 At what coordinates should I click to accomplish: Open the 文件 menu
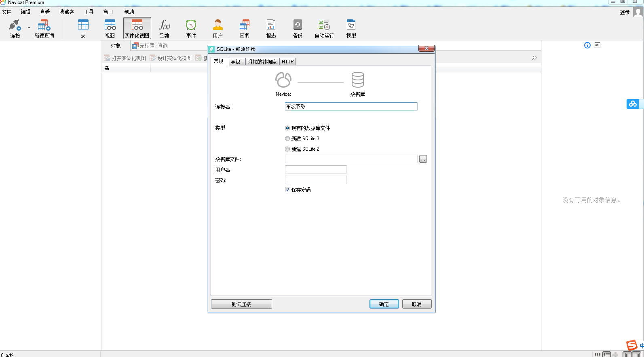click(x=7, y=12)
